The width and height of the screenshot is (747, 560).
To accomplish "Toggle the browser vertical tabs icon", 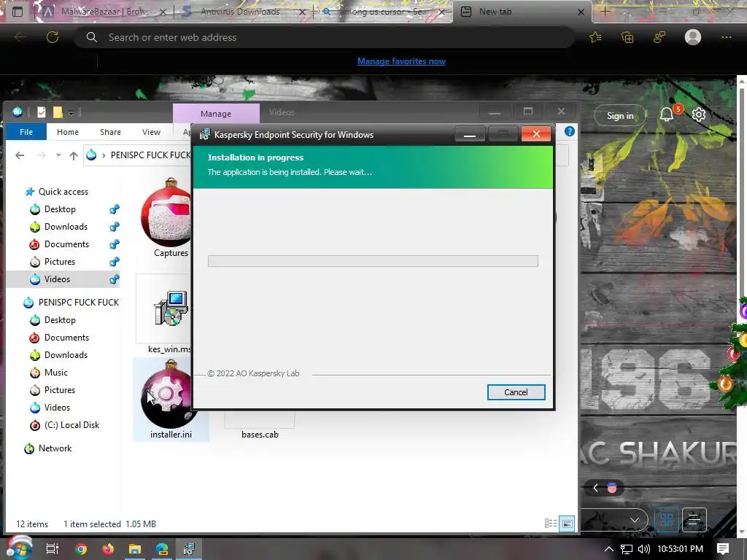I will coord(18,12).
